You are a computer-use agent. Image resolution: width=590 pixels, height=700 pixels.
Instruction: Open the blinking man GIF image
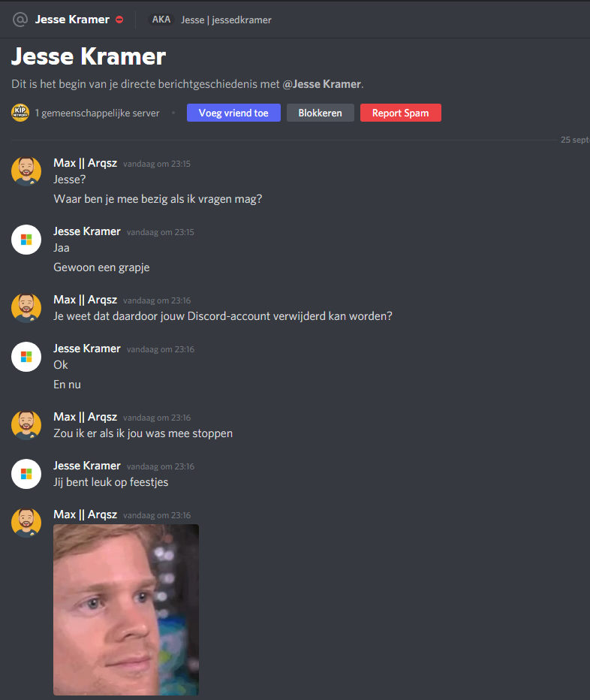[126, 610]
